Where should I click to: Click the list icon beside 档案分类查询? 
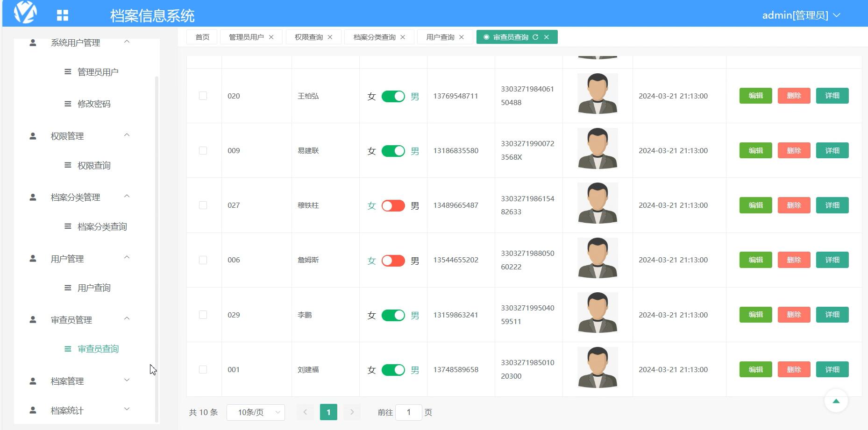[x=68, y=226]
